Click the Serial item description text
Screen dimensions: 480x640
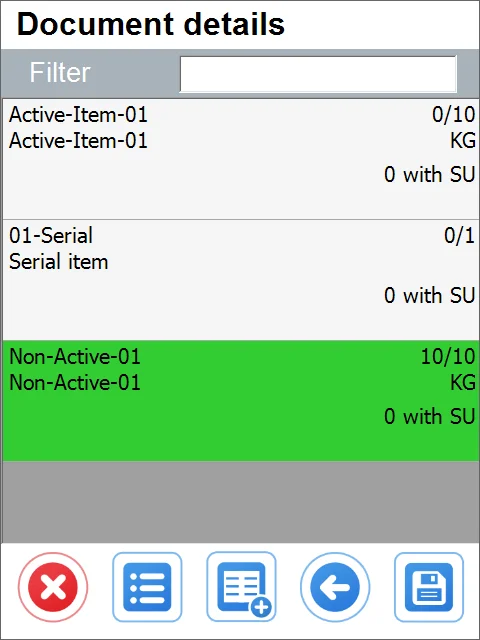click(x=58, y=262)
